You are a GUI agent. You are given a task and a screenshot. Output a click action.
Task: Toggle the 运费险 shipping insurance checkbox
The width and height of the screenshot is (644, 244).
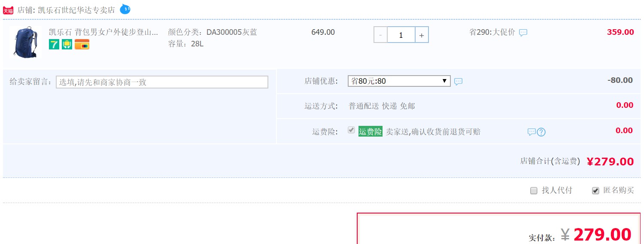coord(351,130)
